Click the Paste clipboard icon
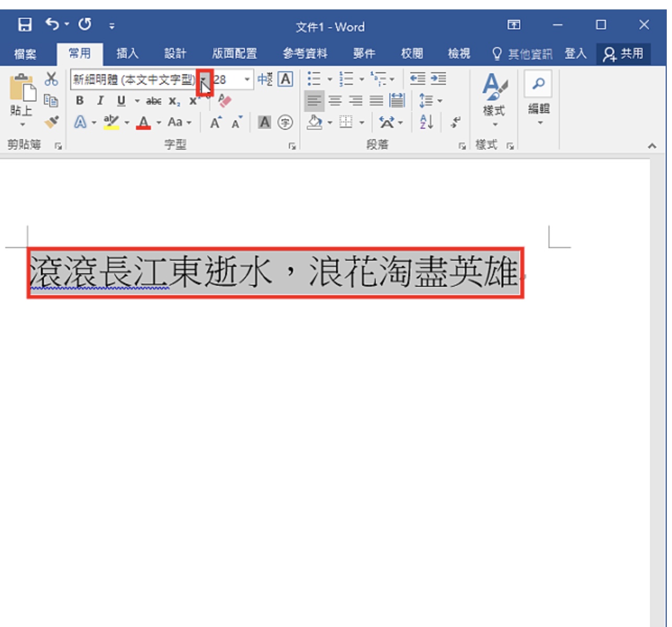 pos(22,87)
